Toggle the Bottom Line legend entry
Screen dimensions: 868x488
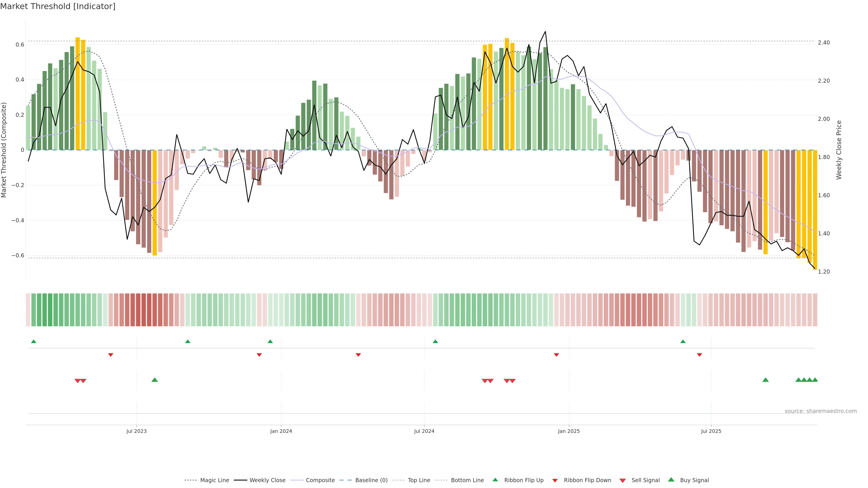coord(467,480)
